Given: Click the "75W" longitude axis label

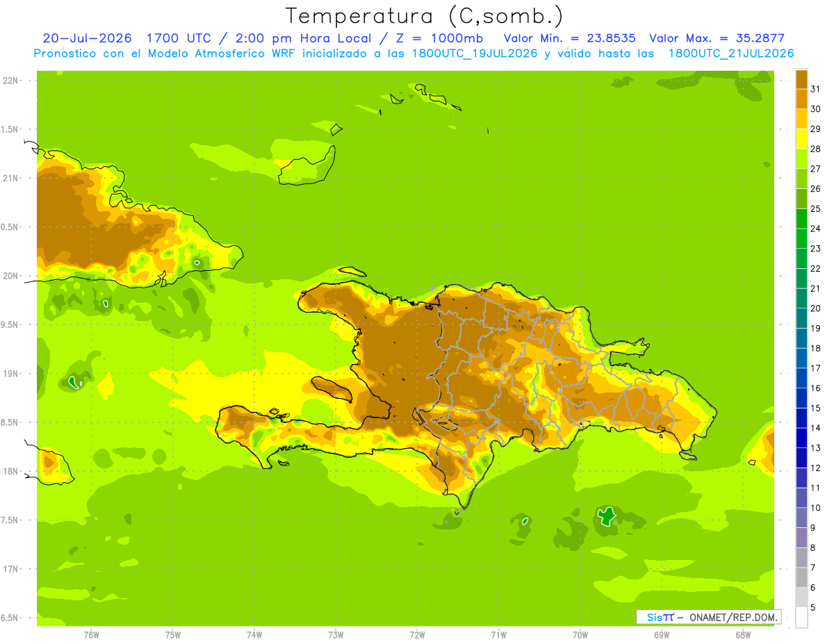Looking at the screenshot, I should pos(173,635).
